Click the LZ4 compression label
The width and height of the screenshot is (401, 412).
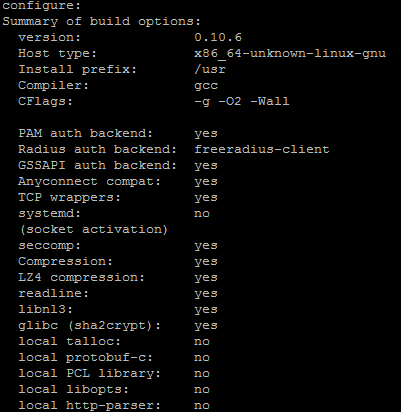[x=81, y=278]
